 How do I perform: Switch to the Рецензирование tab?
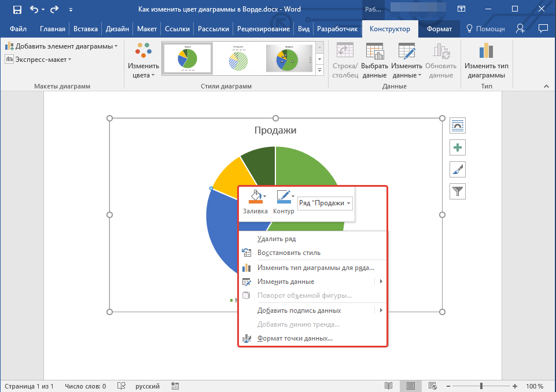(263, 29)
